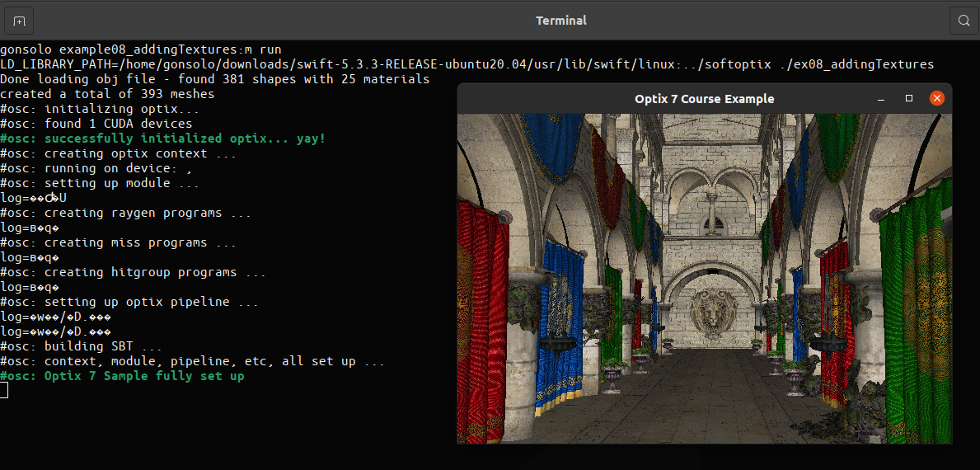The height and width of the screenshot is (470, 980).
Task: Close the Optix 7 Course Example window
Action: [936, 99]
